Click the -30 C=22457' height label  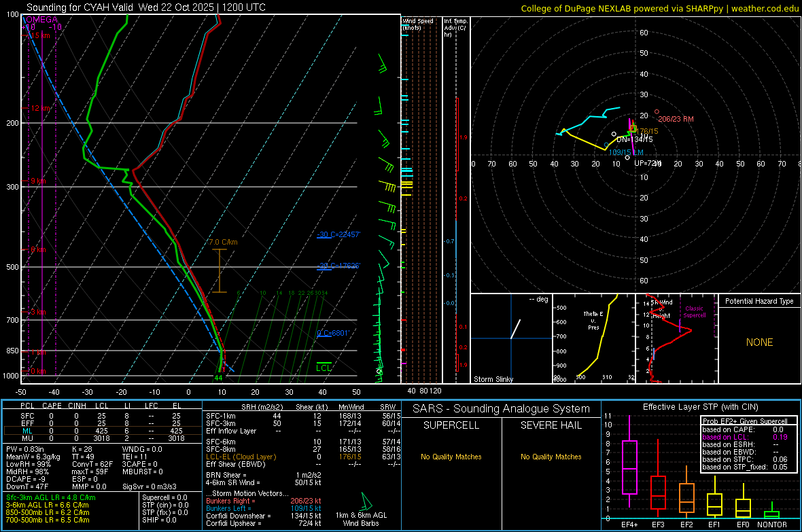(338, 234)
